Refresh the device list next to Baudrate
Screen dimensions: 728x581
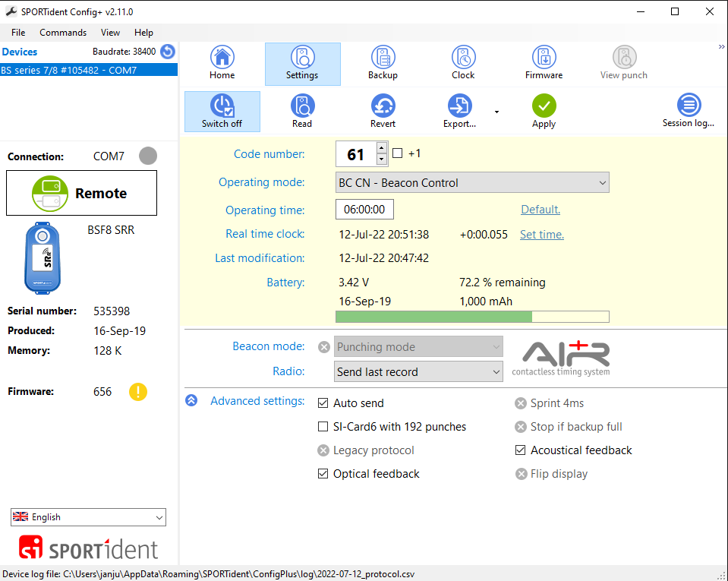pyautogui.click(x=168, y=52)
